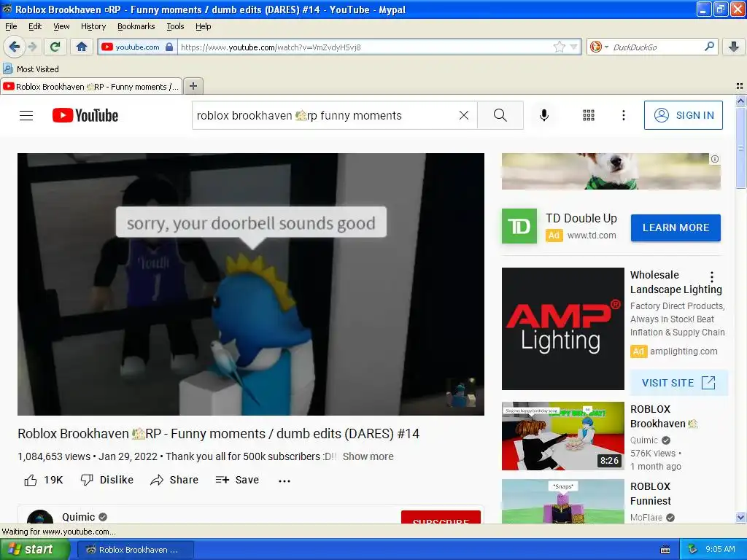Open the Wholesale Landscape Lighting ad title

(676, 282)
